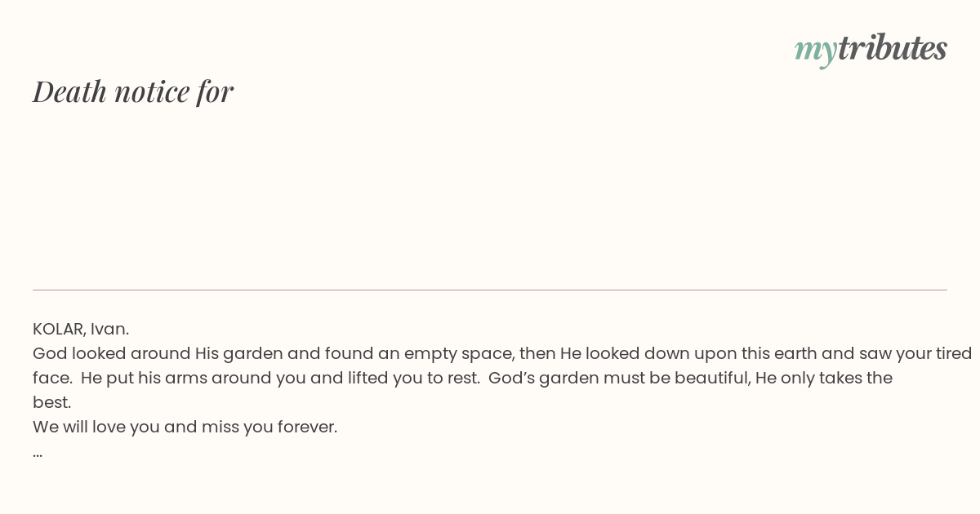Click the "KOLAR, Ivan." name line
Screen dimensions: 980x514
[x=81, y=329]
